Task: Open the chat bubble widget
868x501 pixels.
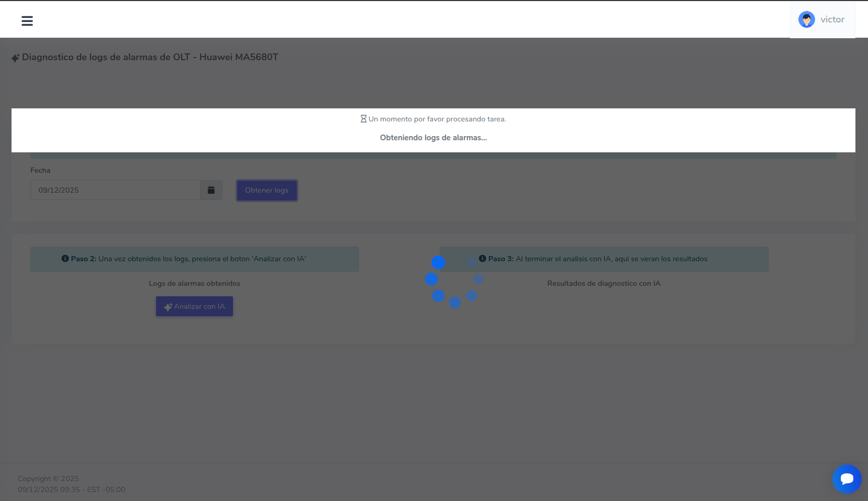Action: pyautogui.click(x=847, y=478)
